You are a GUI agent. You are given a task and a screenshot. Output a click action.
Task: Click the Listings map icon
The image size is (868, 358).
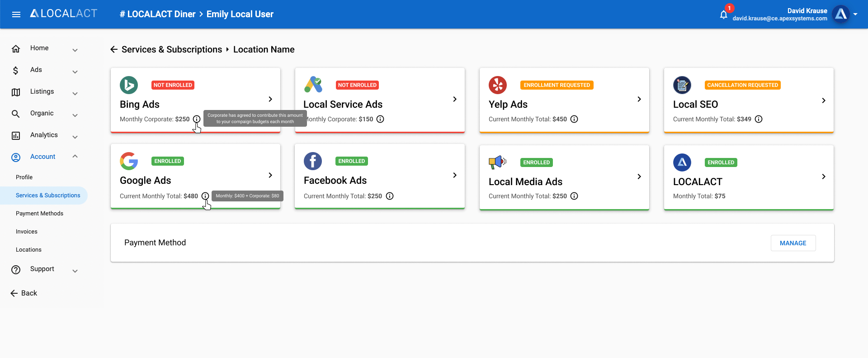click(16, 92)
